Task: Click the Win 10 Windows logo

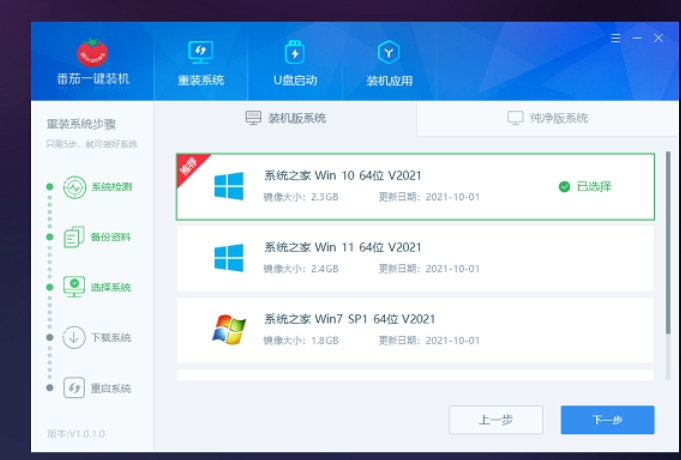Action: pyautogui.click(x=229, y=186)
